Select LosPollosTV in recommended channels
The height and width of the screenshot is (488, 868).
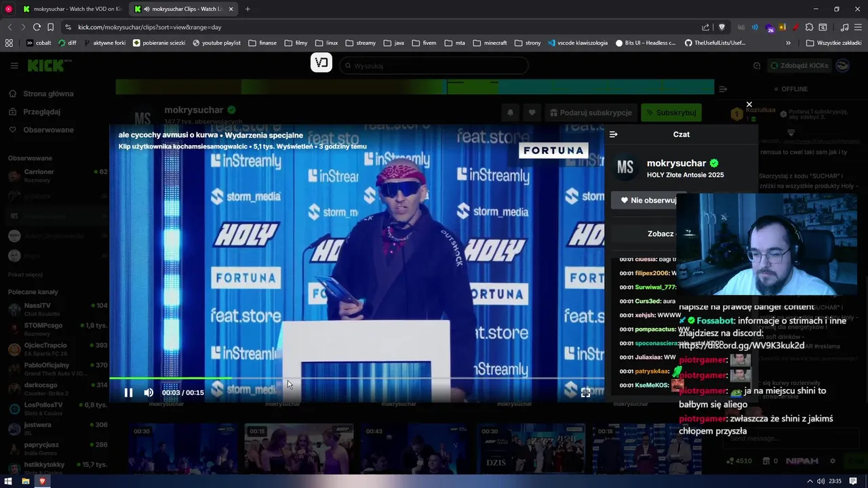(58, 409)
